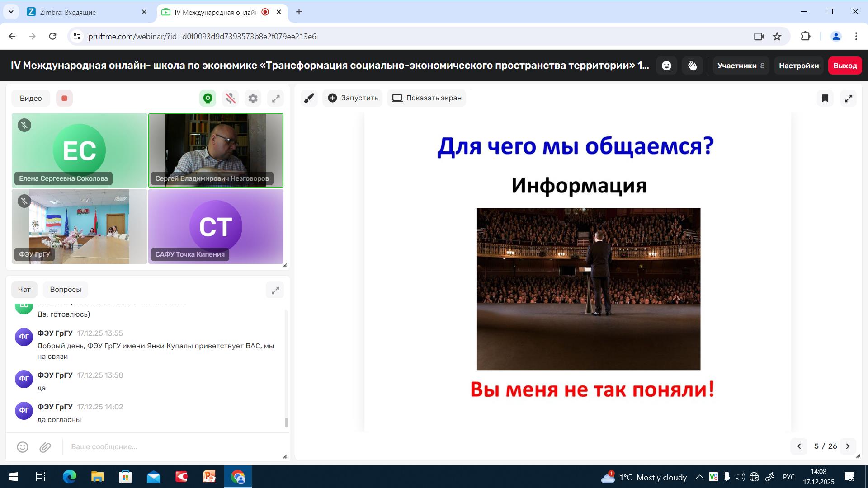The image size is (868, 488).
Task: Click the bookmark icon above slide
Action: [x=825, y=98]
